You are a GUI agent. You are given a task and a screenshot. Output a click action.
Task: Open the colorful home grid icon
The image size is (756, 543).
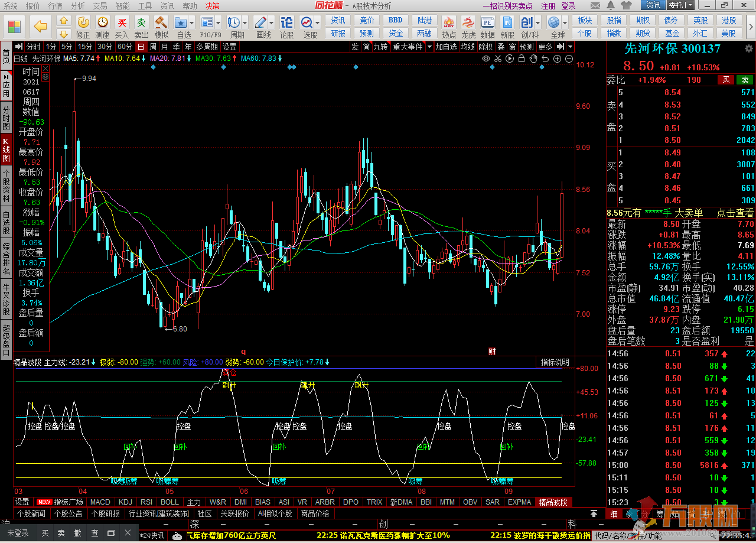(x=15, y=26)
